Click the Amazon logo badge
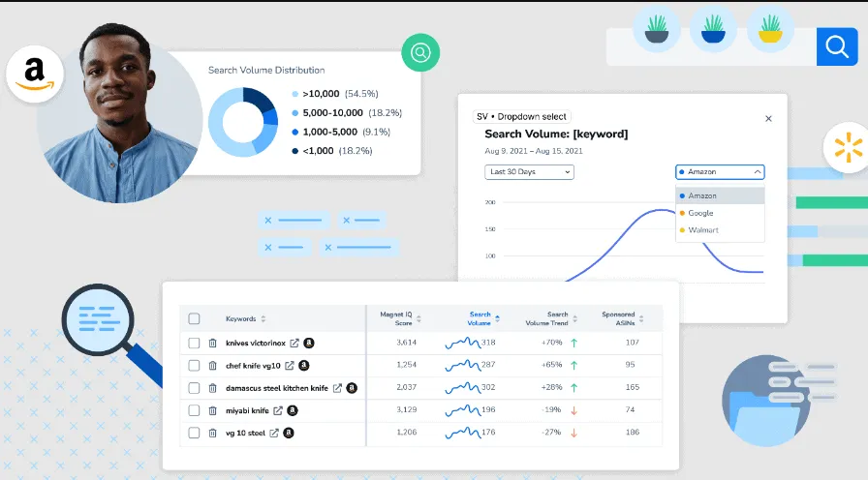Image resolution: width=868 pixels, height=480 pixels. click(x=34, y=74)
